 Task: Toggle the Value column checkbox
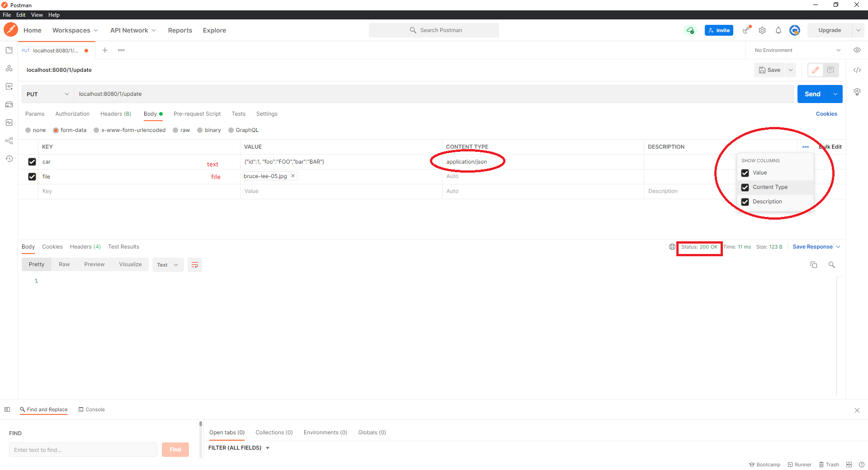745,173
